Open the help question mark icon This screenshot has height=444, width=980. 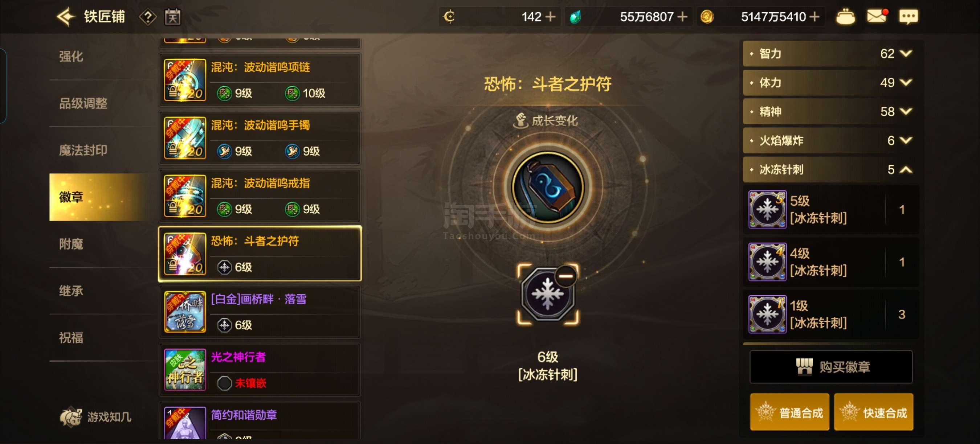(148, 17)
